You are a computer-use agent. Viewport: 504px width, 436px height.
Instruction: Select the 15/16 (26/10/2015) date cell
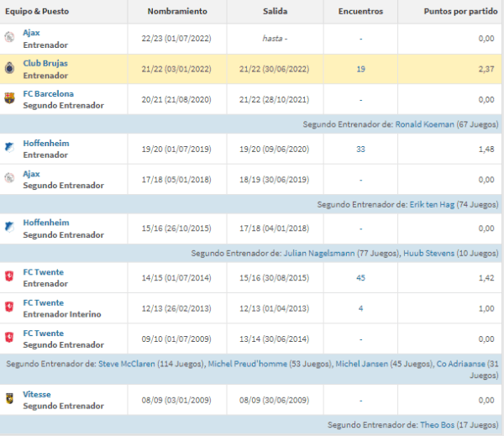(x=176, y=229)
